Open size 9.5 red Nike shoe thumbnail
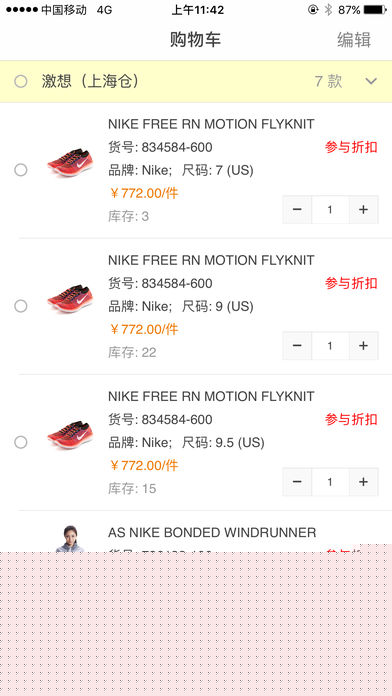 click(x=70, y=435)
